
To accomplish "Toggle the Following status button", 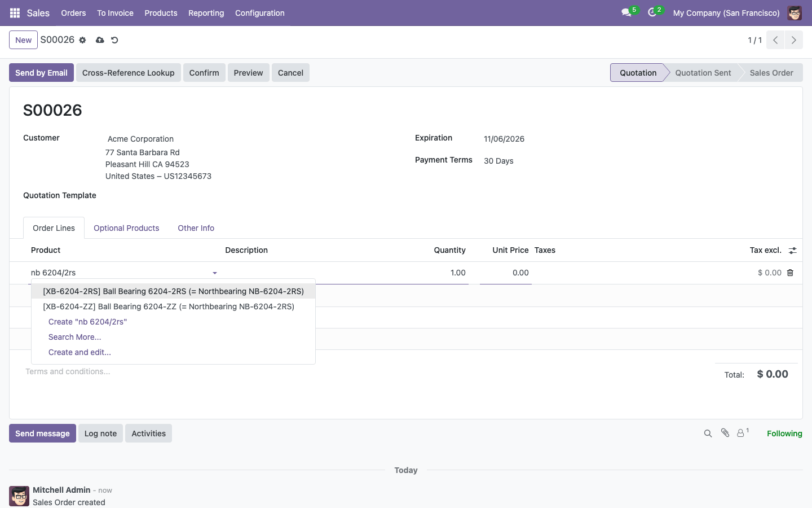I will pyautogui.click(x=784, y=433).
